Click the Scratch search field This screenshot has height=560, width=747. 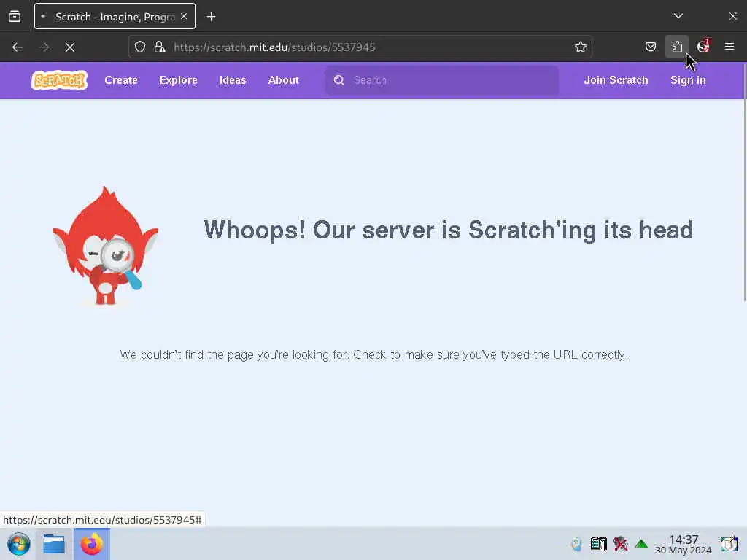pyautogui.click(x=442, y=80)
